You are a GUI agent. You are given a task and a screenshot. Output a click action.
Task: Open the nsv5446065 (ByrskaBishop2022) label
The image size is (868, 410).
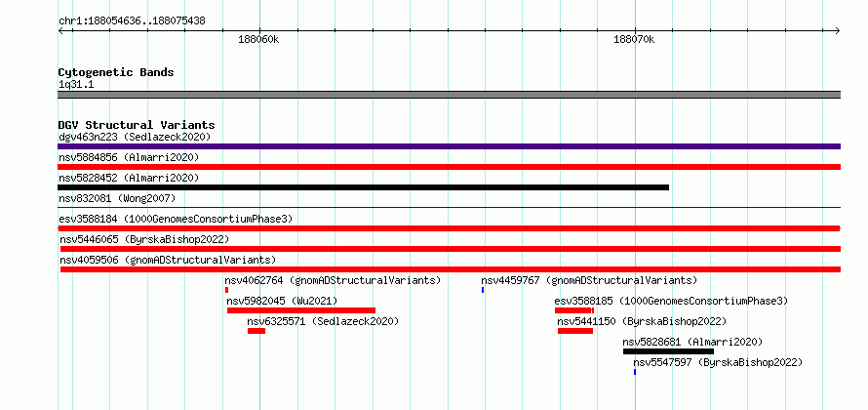(x=144, y=239)
